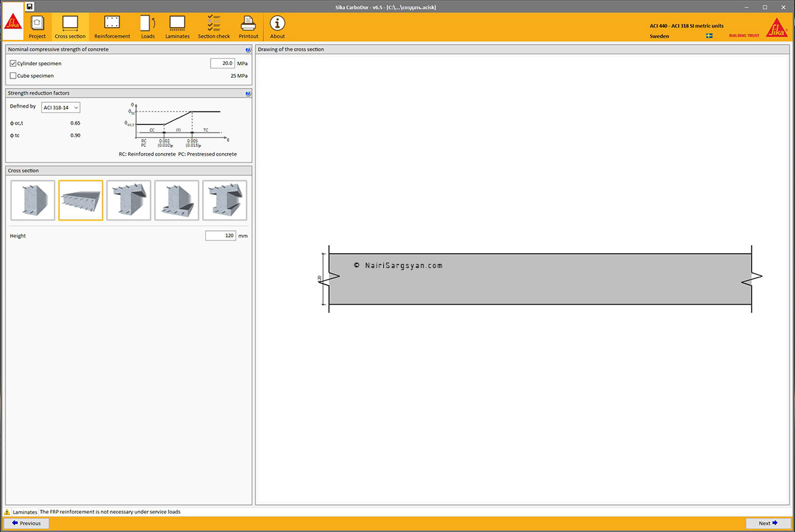Open the Laminates section
This screenshot has height=532, width=795.
[x=177, y=27]
